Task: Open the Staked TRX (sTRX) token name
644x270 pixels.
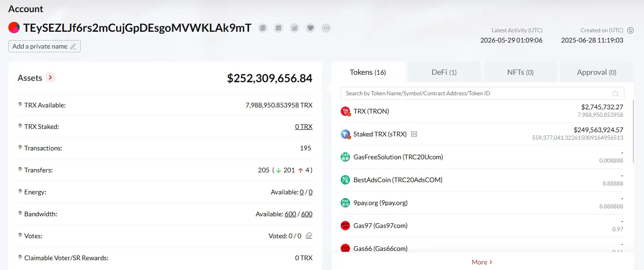Action: (x=380, y=134)
